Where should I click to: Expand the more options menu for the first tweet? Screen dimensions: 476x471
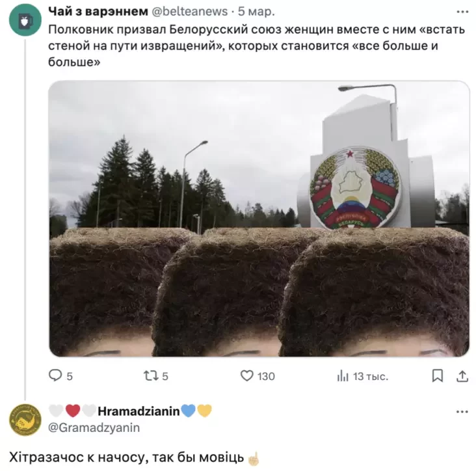[x=462, y=12]
